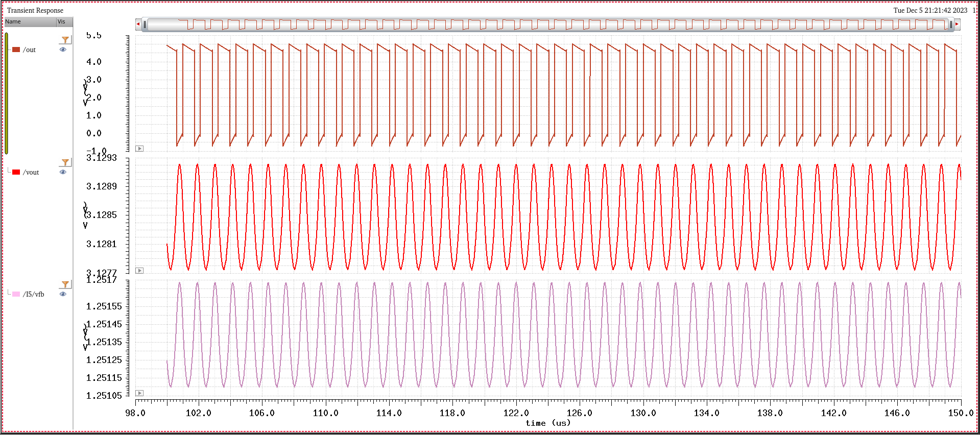Click the Name column header
The image size is (980, 435).
[30, 22]
